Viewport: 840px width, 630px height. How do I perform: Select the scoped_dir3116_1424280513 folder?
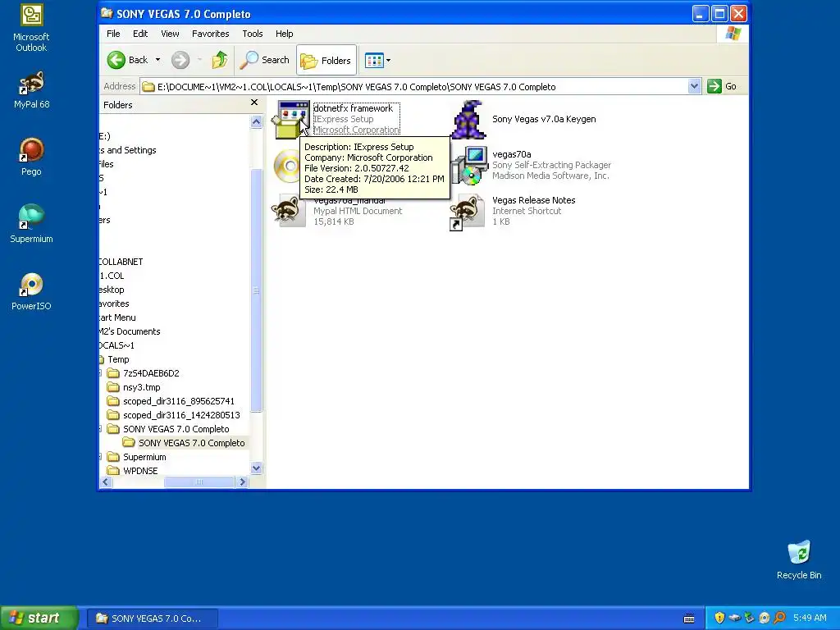[181, 415]
